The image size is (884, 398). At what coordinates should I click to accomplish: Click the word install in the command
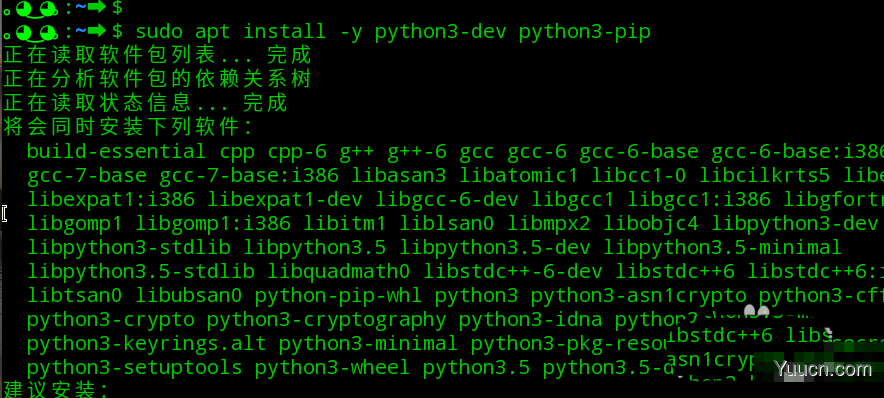click(285, 31)
